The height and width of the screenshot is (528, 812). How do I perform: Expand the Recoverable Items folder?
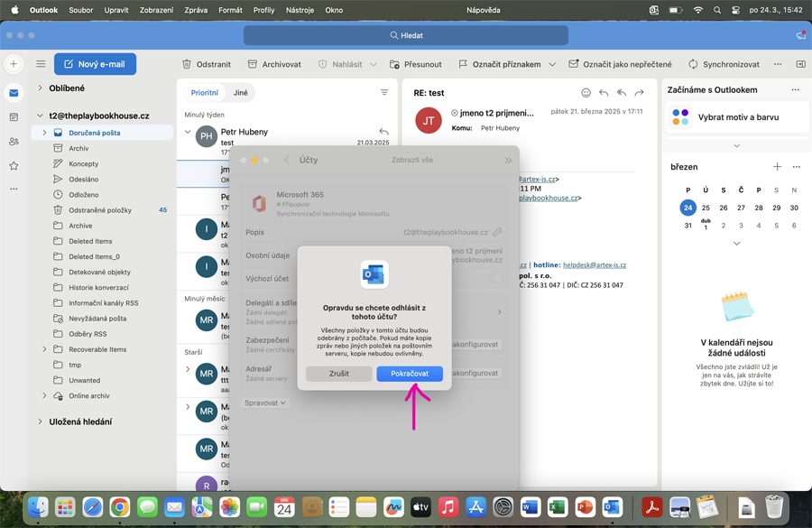click(x=44, y=349)
